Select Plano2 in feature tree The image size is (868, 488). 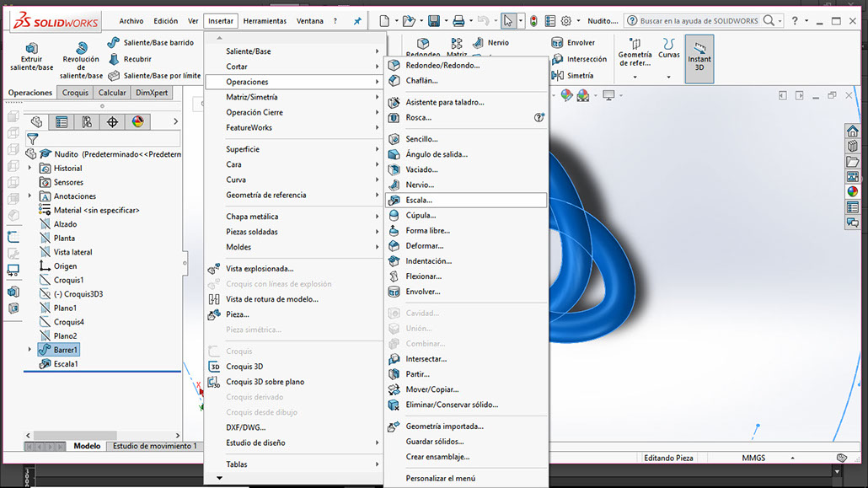coord(58,335)
